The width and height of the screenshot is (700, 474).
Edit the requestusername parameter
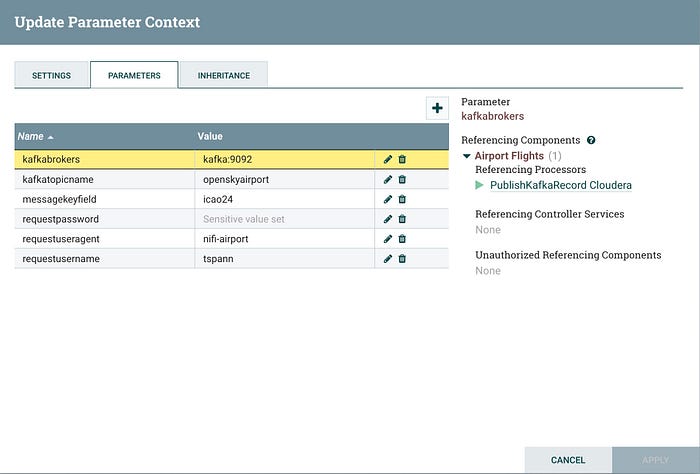coord(388,259)
